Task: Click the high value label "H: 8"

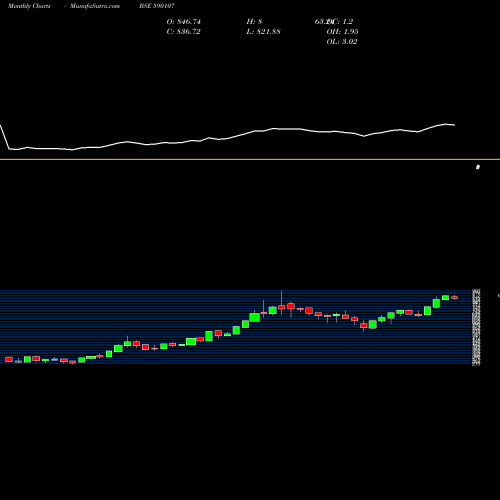Action: click(x=254, y=22)
